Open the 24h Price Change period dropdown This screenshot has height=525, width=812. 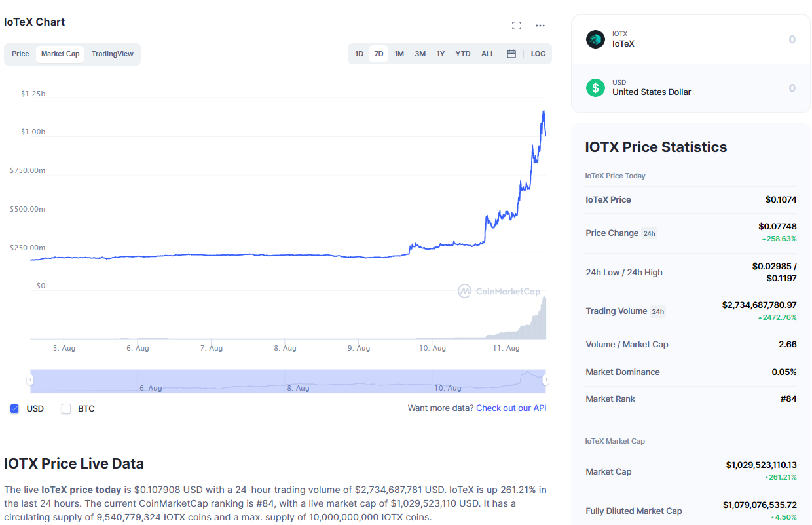click(x=649, y=233)
